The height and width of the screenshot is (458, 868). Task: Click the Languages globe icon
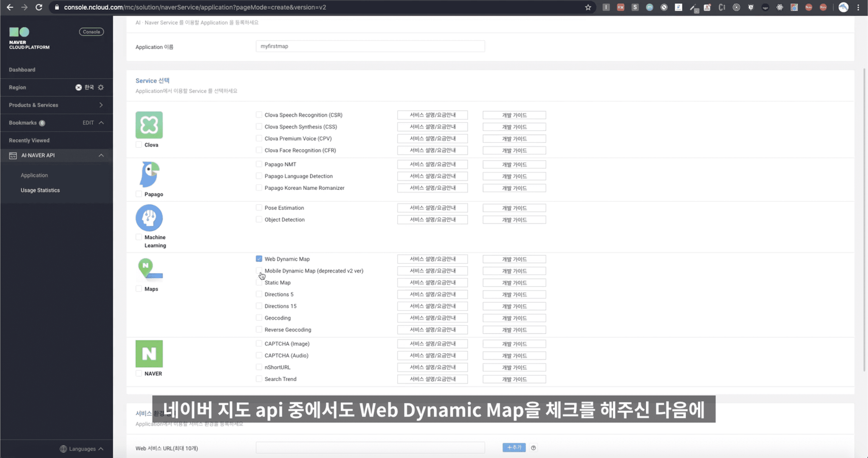[x=63, y=449]
